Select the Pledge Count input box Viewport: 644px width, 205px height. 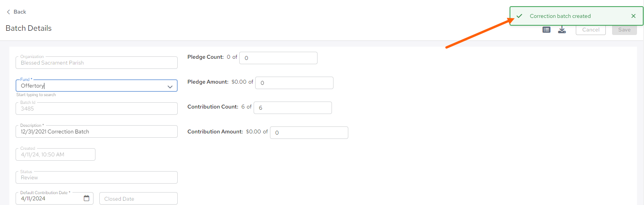pos(278,58)
